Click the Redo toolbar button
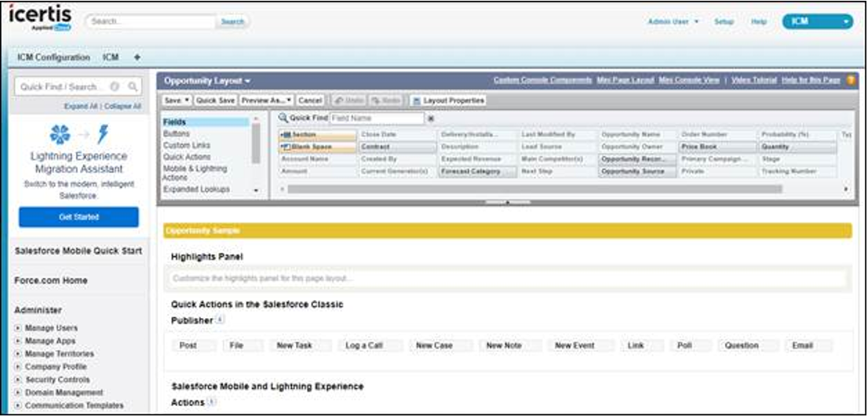The image size is (868, 417). pos(385,101)
